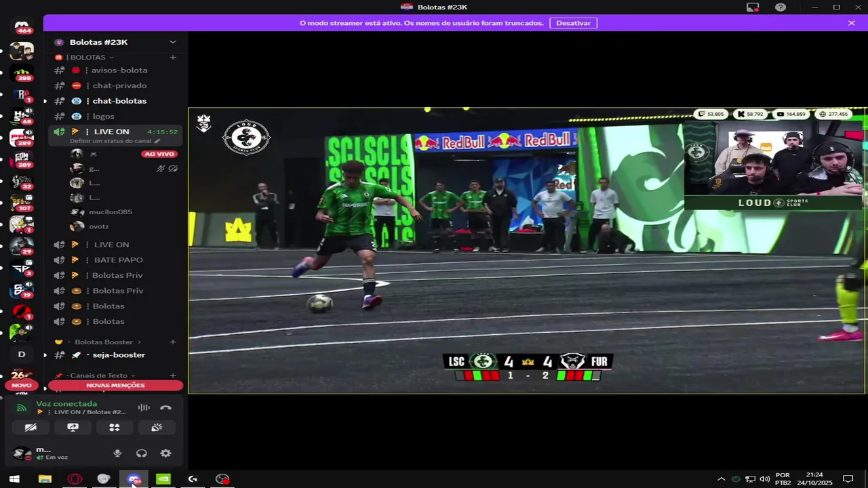This screenshot has width=868, height=488.
Task: Edit Definir um status do canal
Action: 115,141
